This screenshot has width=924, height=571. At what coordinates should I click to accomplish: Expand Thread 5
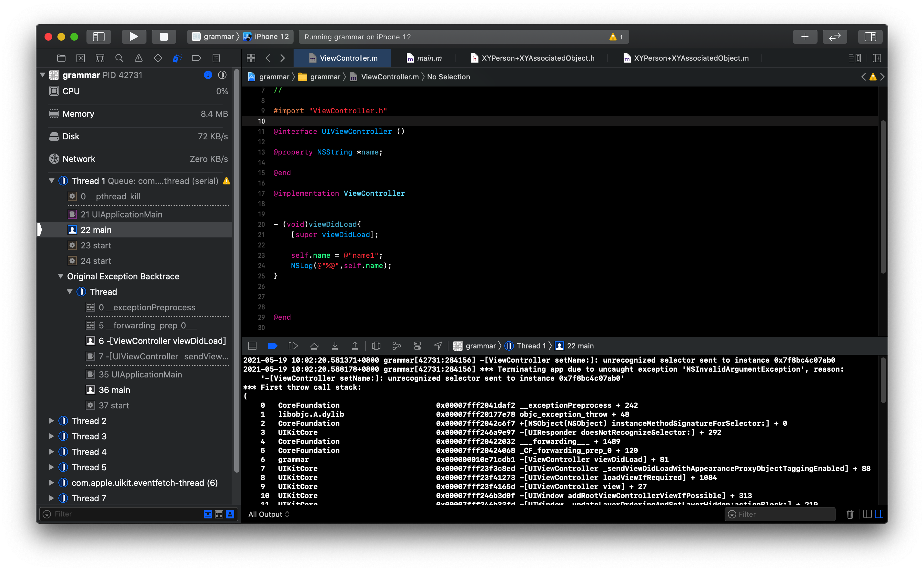(52, 467)
